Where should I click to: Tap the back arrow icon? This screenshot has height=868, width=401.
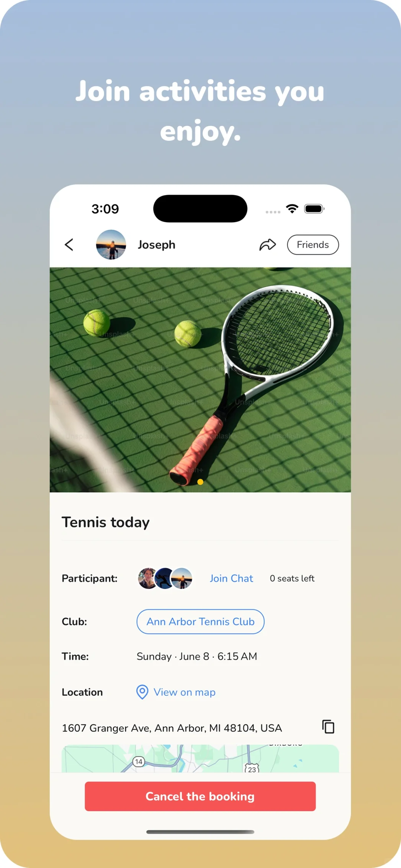pos(69,245)
